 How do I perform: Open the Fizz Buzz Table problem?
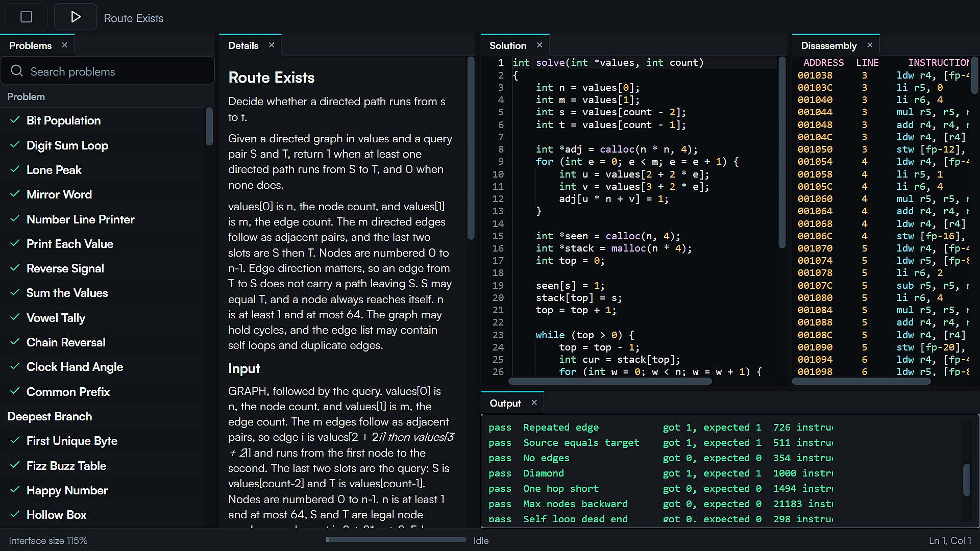tap(102, 466)
